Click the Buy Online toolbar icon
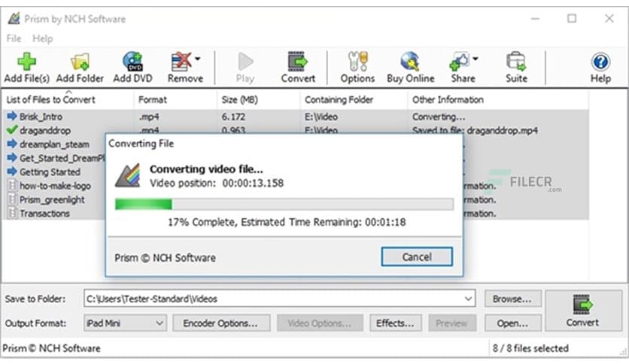The height and width of the screenshot is (364, 629). [x=410, y=68]
